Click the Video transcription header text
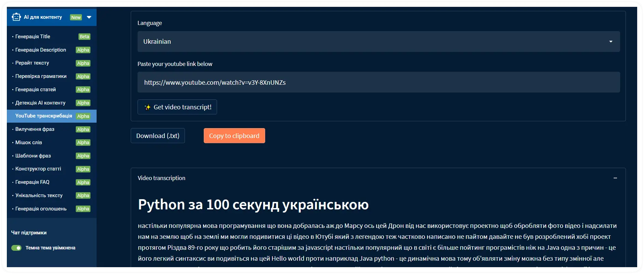Screen dimensions: 644x274 161,178
